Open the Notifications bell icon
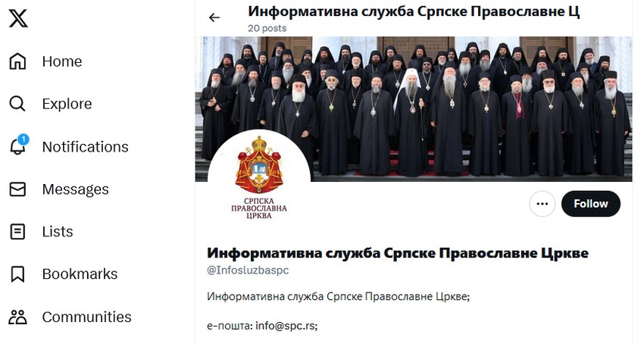Viewport: 644px width, 344px height. click(x=18, y=145)
